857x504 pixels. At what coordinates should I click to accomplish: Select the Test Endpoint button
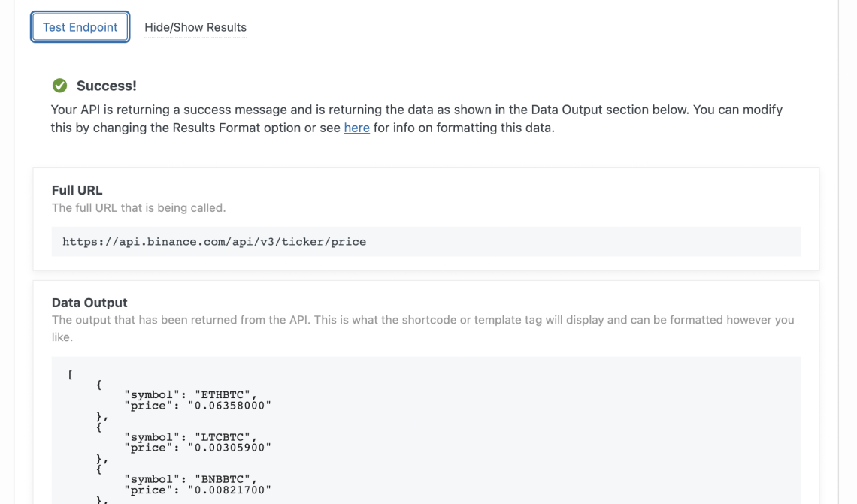point(80,26)
